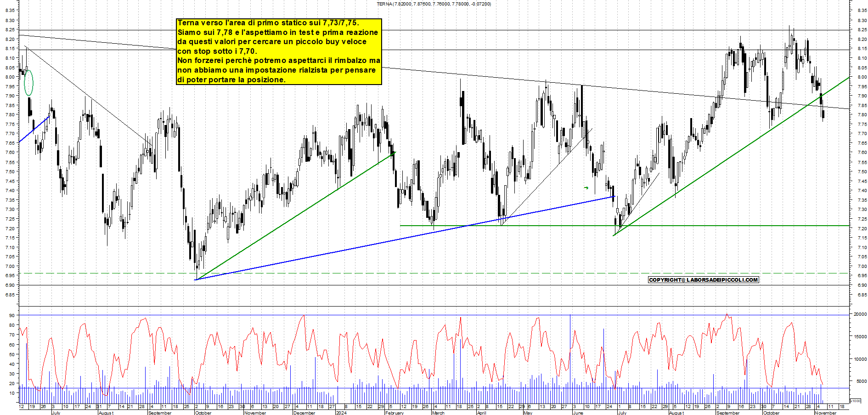Click the "June" month label

click(x=578, y=413)
